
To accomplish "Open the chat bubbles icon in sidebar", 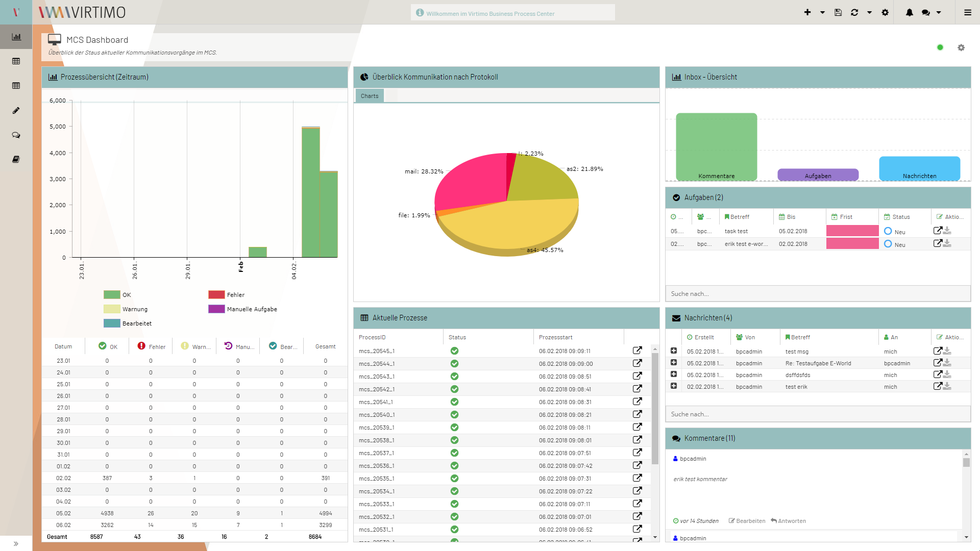I will tap(16, 135).
